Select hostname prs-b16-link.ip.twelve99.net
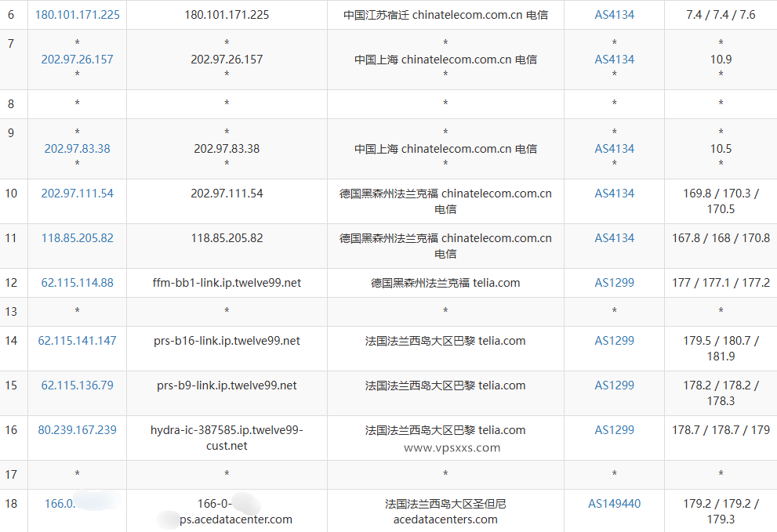 (227, 341)
